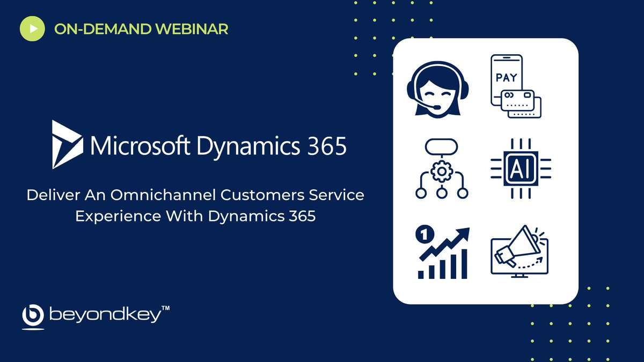Click the Experience With Dynamics 365 line

pos(195,217)
